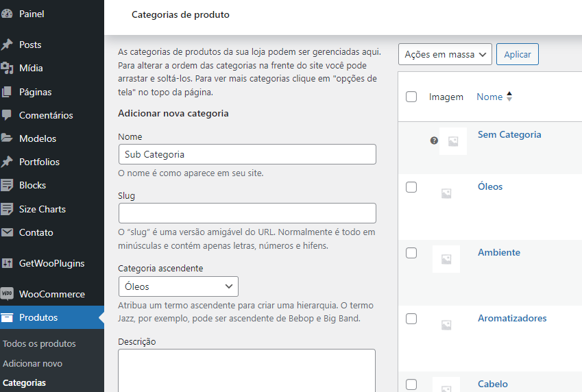Click the Posts pin icon in sidebar
582x392 pixels.
tap(8, 45)
